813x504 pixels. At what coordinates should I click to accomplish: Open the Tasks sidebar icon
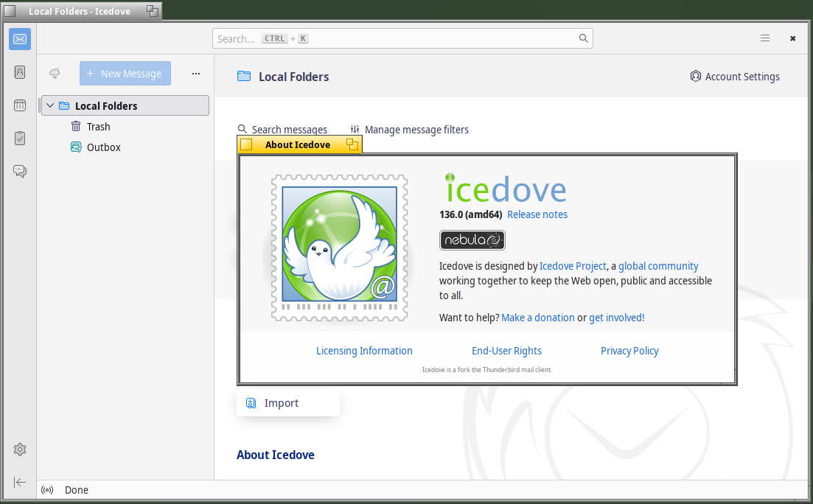(x=20, y=139)
